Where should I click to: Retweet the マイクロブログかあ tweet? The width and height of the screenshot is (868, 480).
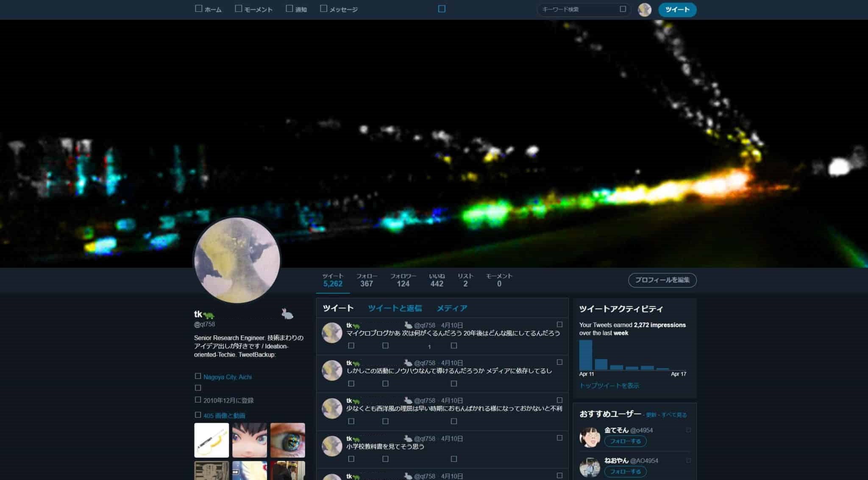(x=385, y=346)
